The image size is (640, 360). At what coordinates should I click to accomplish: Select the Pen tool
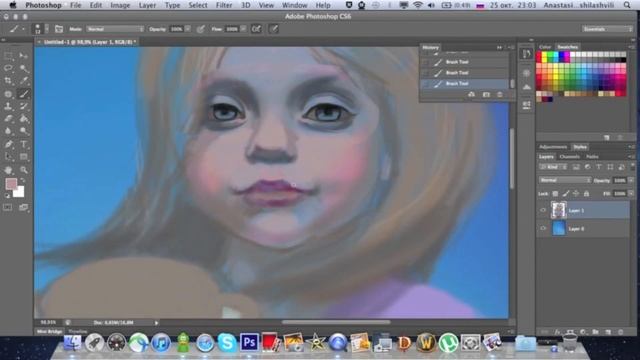click(8, 144)
